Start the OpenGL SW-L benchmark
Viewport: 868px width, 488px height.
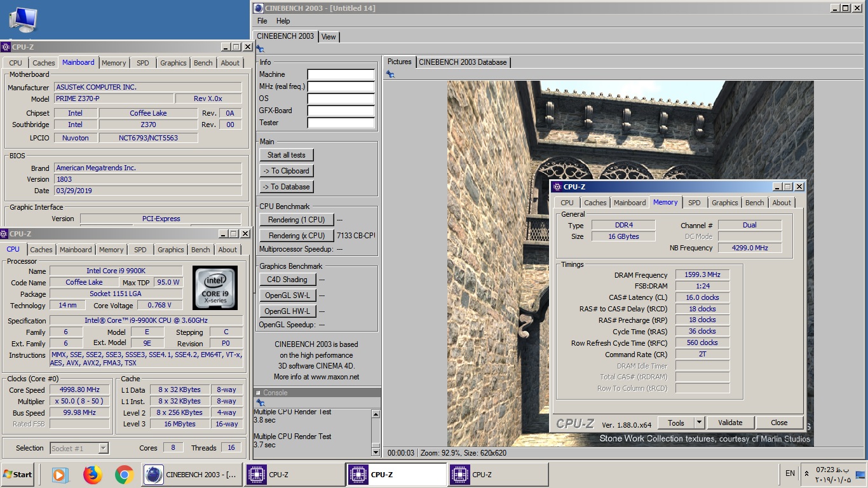point(287,295)
